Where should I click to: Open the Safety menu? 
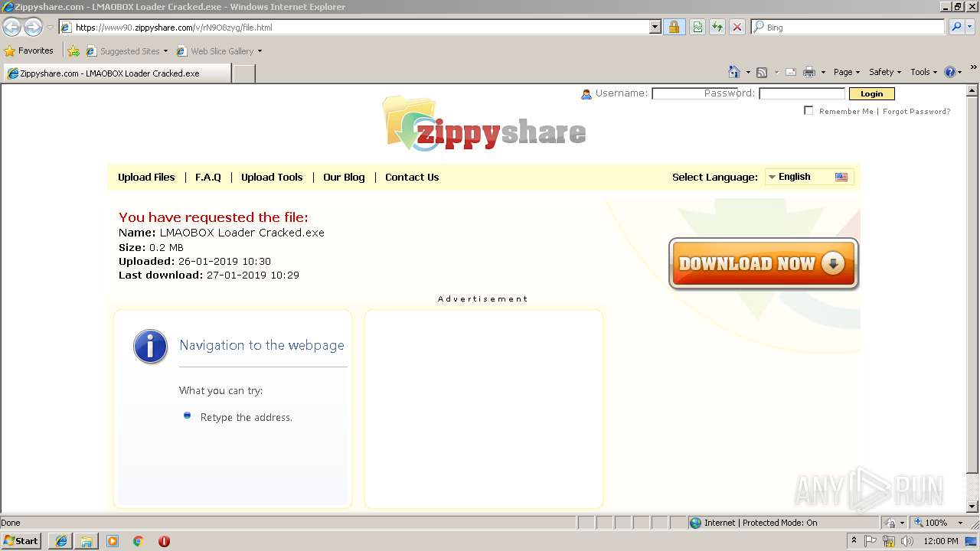click(x=885, y=72)
